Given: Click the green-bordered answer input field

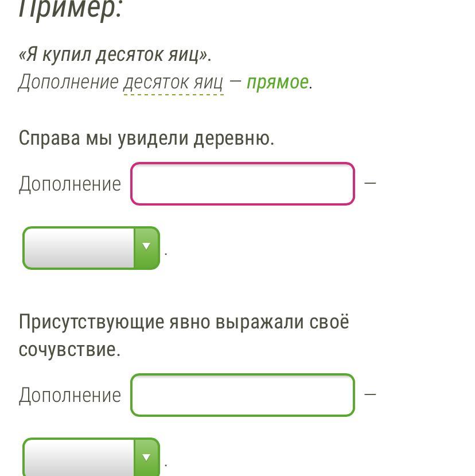Looking at the screenshot, I should pyautogui.click(x=242, y=395).
